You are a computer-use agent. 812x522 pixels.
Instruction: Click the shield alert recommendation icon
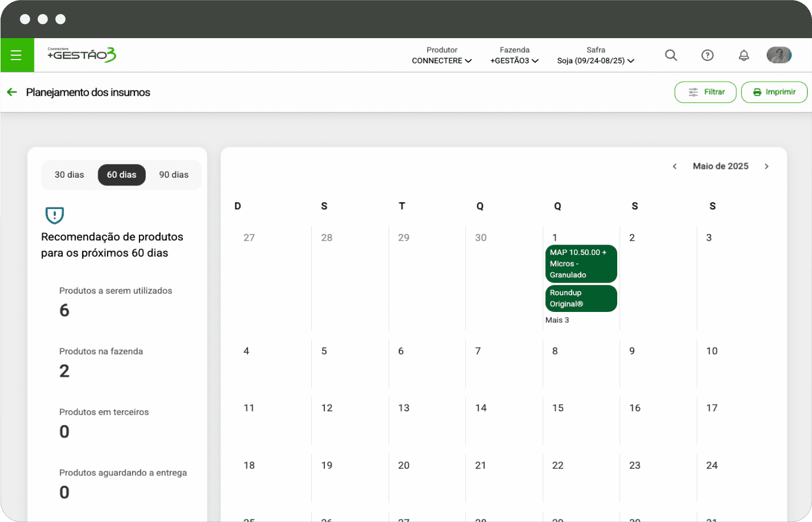(x=54, y=215)
